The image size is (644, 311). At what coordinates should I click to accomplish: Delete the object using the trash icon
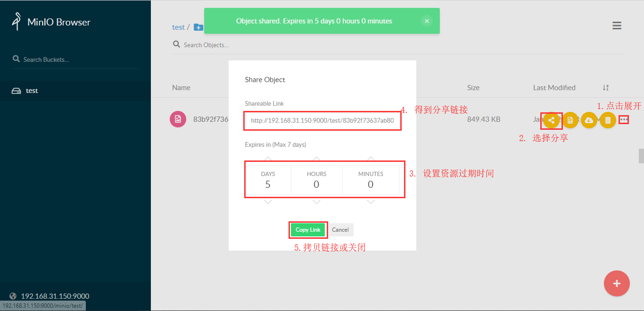tap(608, 120)
